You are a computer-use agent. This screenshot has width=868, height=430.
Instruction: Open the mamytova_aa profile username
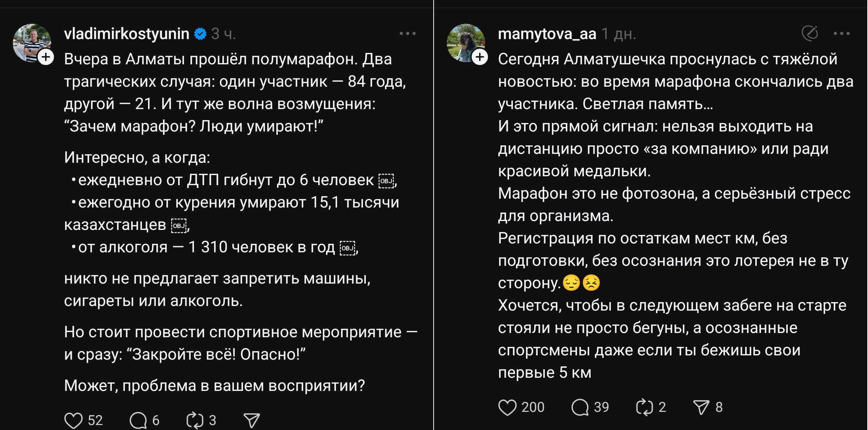(x=547, y=34)
